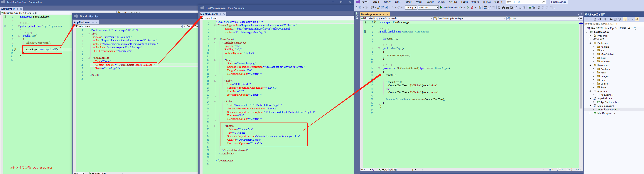Viewport: 644px width, 174px height.
Task: Toggle Track Active Item button in Solution Explorer
Action: click(x=625, y=19)
